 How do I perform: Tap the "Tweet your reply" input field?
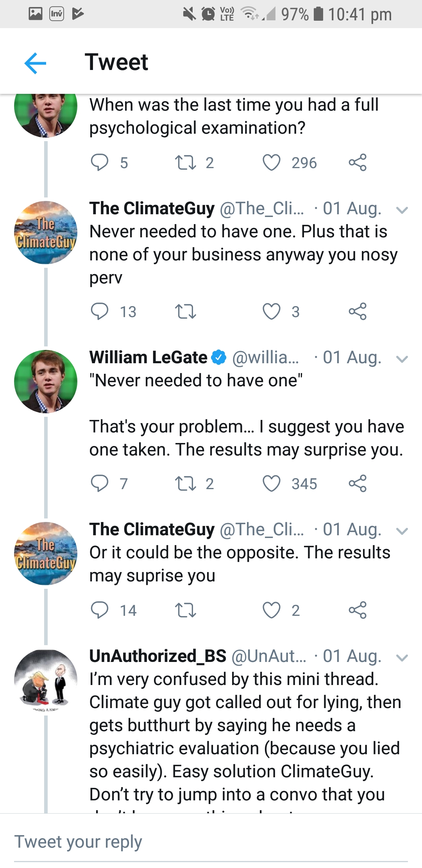211,842
